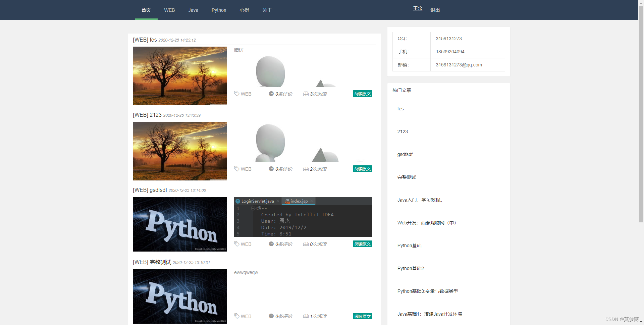Open hot article Java基础1：搭建Java开发环境
This screenshot has height=325, width=644.
click(x=430, y=314)
